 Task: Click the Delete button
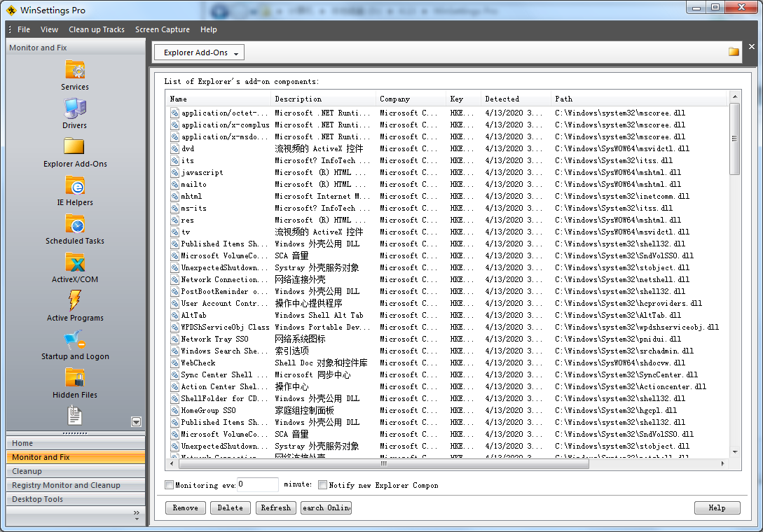click(231, 507)
